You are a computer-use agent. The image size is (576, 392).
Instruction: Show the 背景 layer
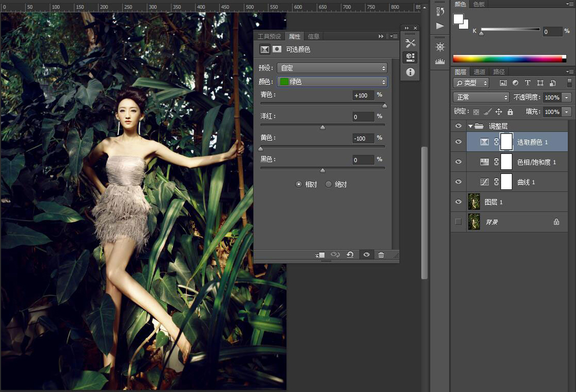pos(458,222)
